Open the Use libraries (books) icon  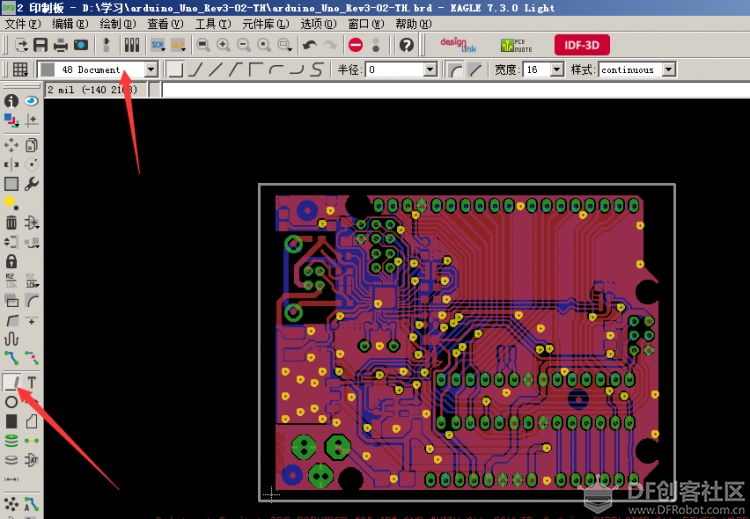coord(132,45)
